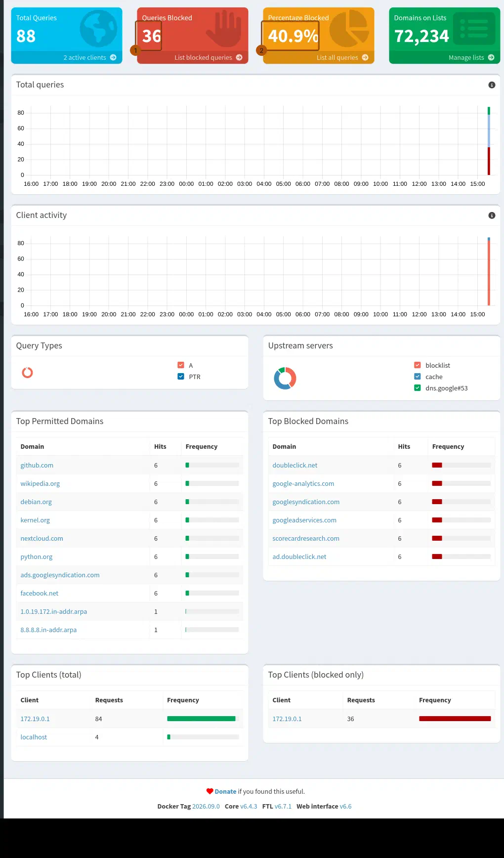Click the 72,234 domains count
The width and height of the screenshot is (504, 858).
(x=421, y=36)
